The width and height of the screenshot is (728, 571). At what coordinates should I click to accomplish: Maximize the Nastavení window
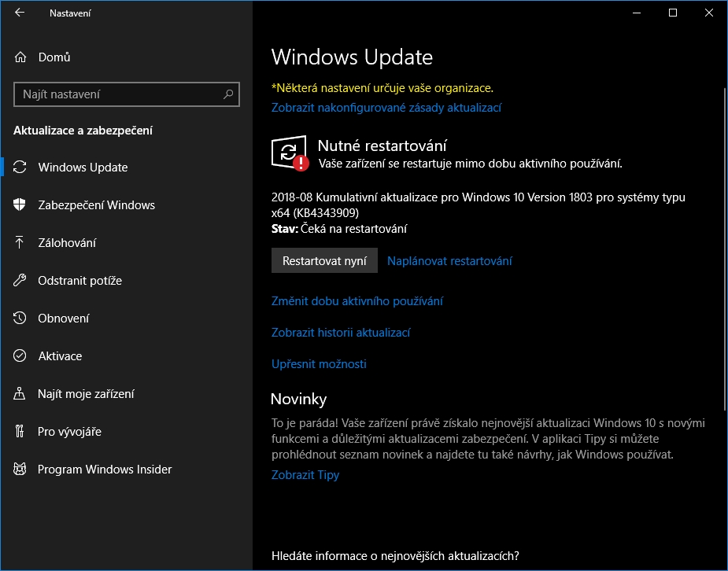pos(673,13)
